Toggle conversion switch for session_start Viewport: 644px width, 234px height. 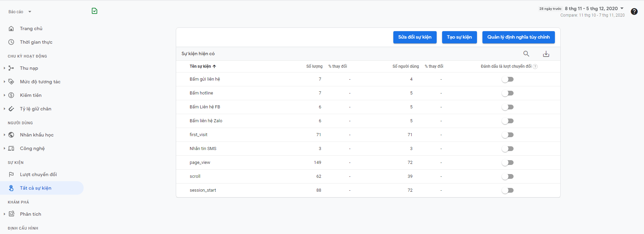(508, 190)
